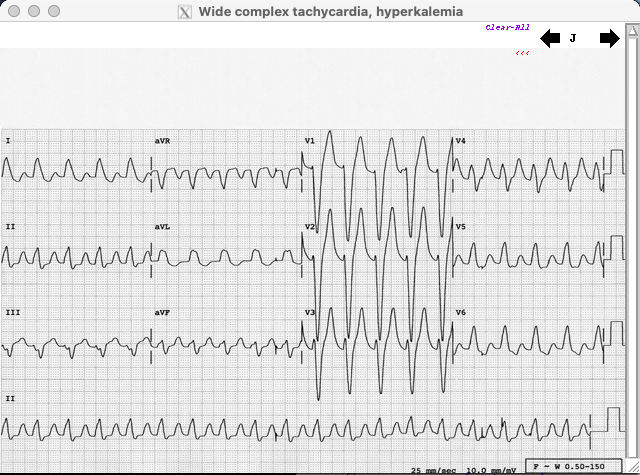Click the red triple-chevron back marker
This screenshot has width=640, height=475.
point(522,52)
